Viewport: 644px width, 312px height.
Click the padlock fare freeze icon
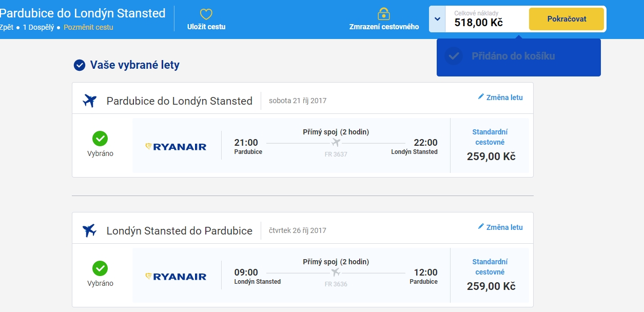(384, 14)
